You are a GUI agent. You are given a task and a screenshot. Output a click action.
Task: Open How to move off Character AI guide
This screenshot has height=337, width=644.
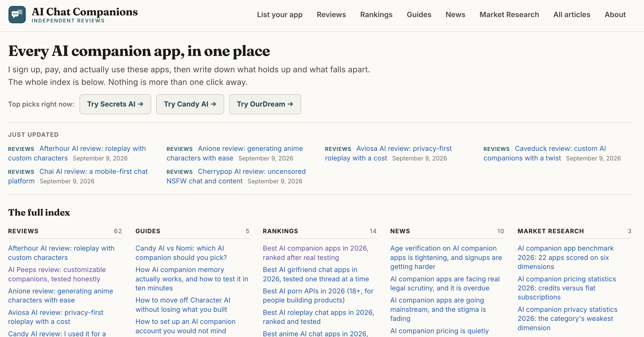pos(183,305)
